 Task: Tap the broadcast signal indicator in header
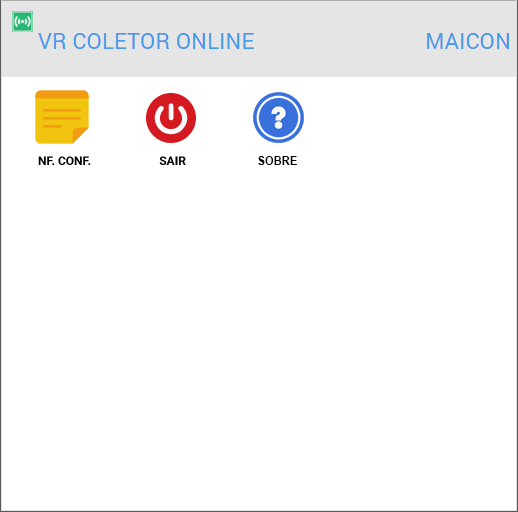22,22
